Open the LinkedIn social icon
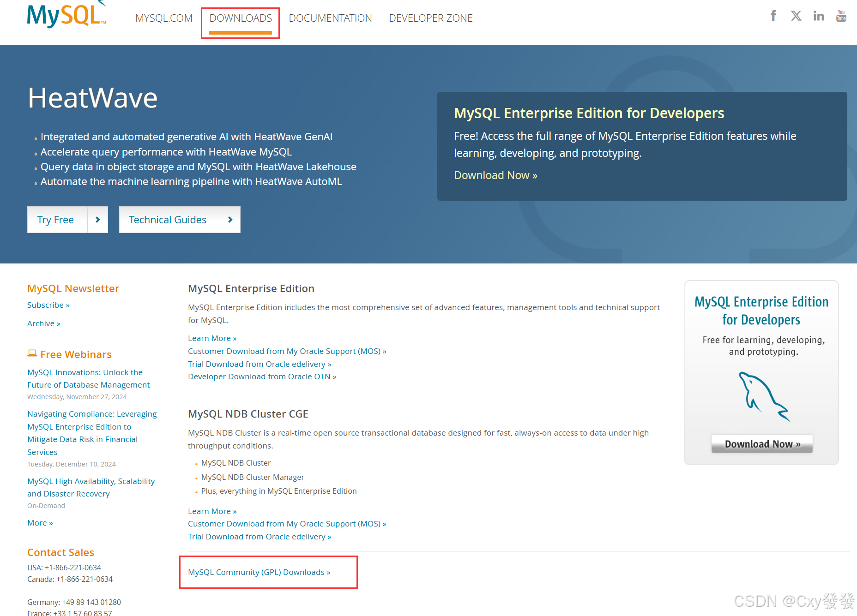Screen dimensions: 857x616 (x=819, y=16)
